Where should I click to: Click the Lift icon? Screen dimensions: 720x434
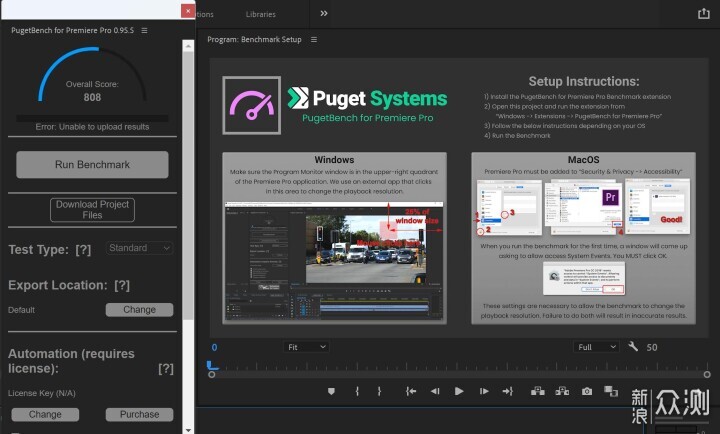(538, 391)
